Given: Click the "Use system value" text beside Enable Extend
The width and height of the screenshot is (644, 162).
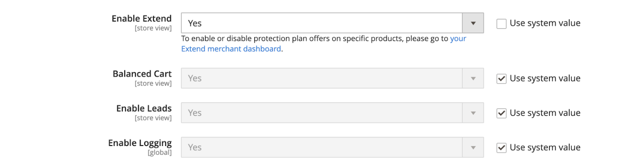Looking at the screenshot, I should 545,23.
